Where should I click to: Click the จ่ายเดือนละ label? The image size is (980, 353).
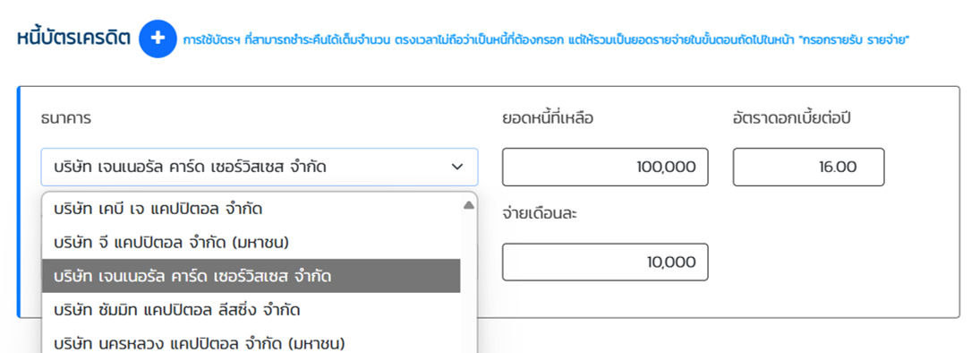540,214
